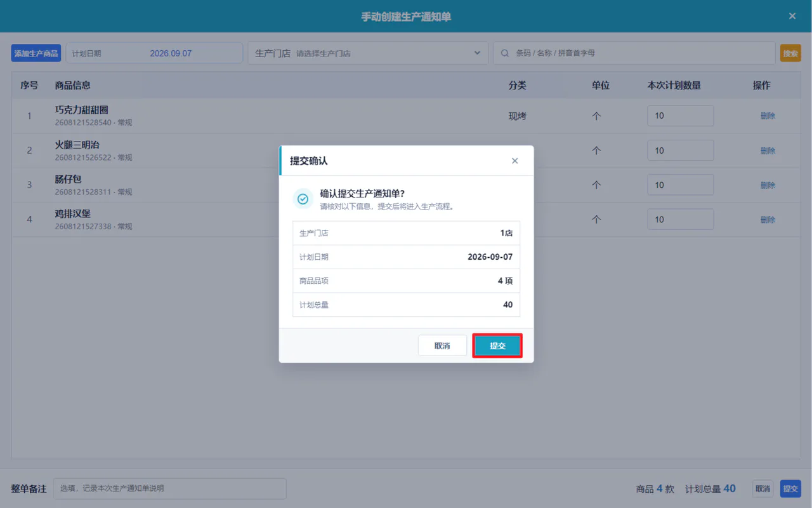
Task: Close the 提交确认 dialog with X
Action: click(x=514, y=161)
